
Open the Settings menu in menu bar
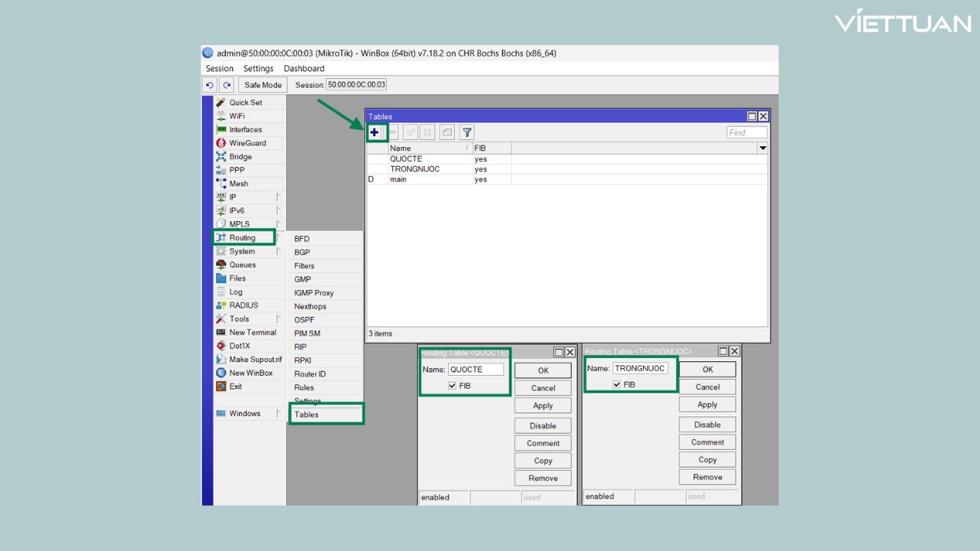[x=258, y=69]
